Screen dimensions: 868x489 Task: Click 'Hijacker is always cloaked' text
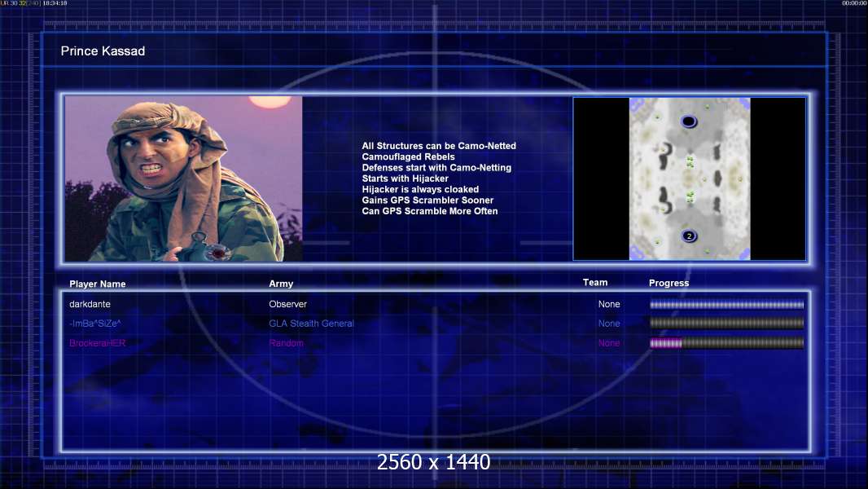click(x=420, y=189)
